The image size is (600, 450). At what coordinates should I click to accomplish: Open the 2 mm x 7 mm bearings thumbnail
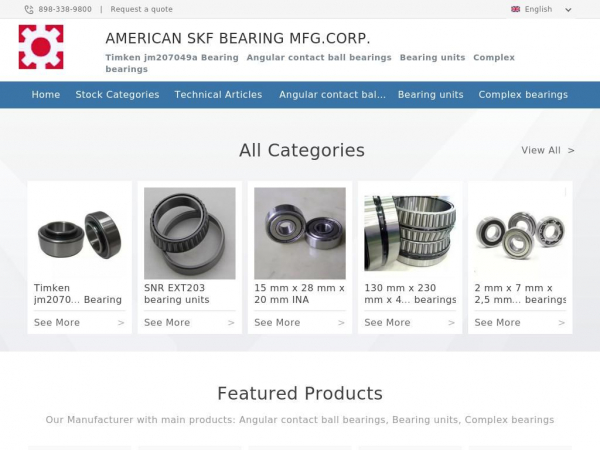pos(520,233)
